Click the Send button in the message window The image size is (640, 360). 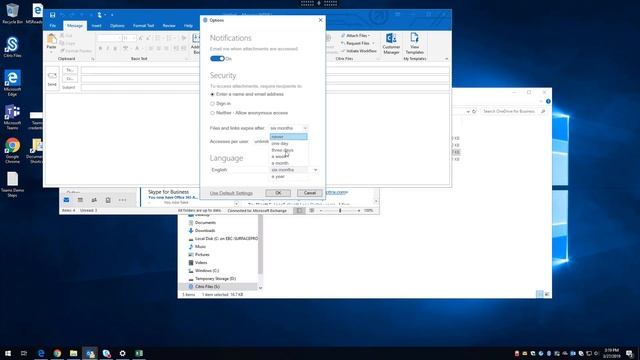point(52,78)
